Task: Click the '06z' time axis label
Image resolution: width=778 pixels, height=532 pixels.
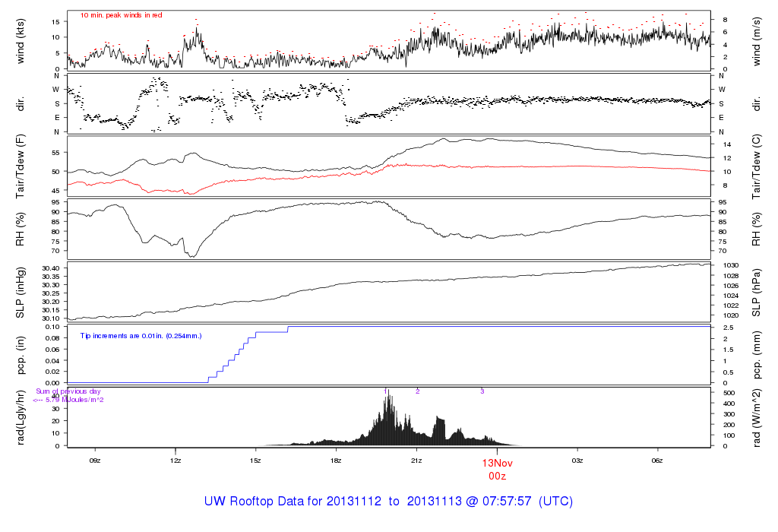Action: pos(657,461)
